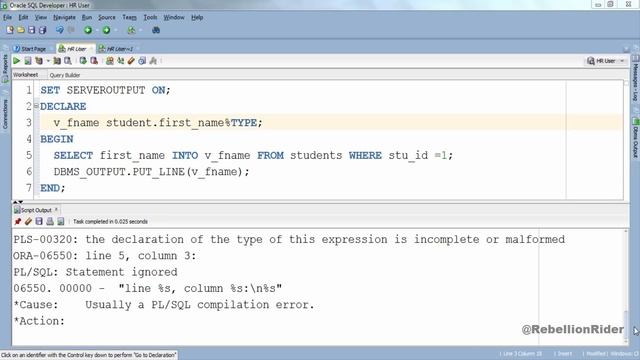The height and width of the screenshot is (360, 640).
Task: Click the Save icon in main toolbar
Action: click(31, 30)
